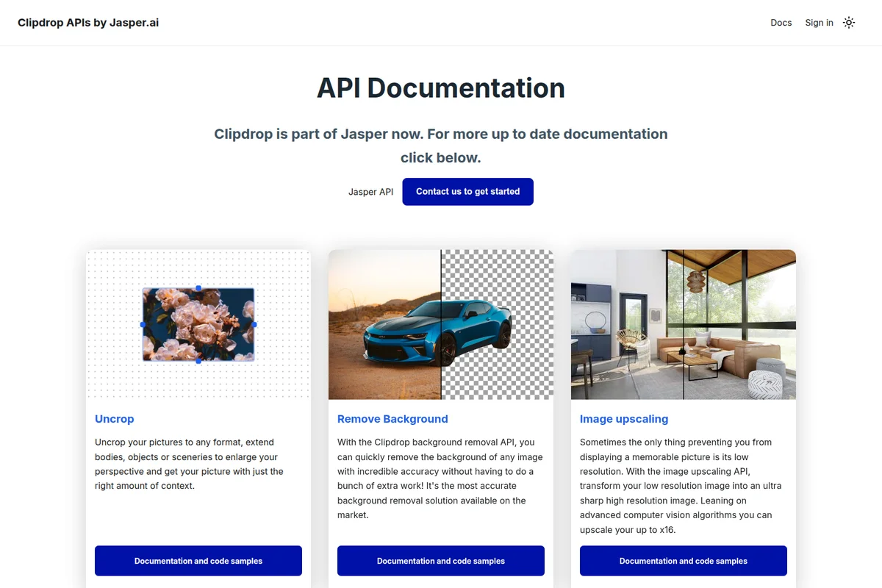Open the Uncrop documentation heading link
This screenshot has width=882, height=588.
114,419
